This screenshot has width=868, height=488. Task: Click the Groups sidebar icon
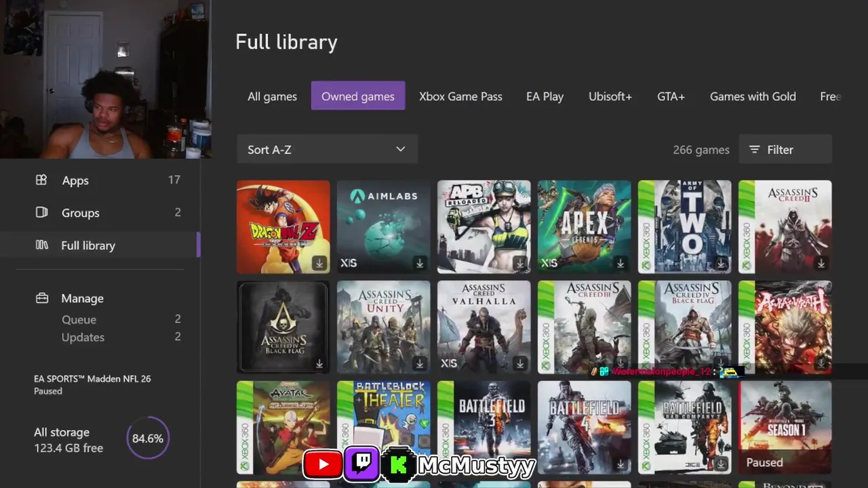(41, 212)
